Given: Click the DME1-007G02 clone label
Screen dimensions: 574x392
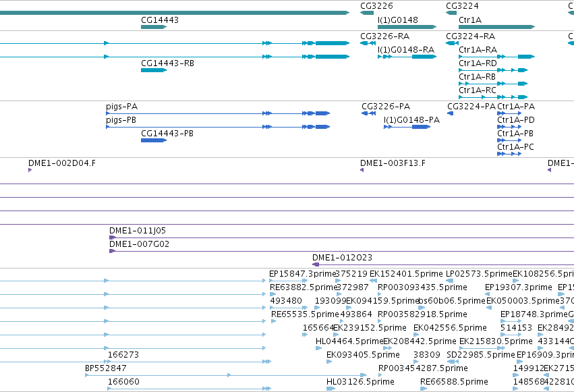Looking at the screenshot, I should tap(139, 244).
